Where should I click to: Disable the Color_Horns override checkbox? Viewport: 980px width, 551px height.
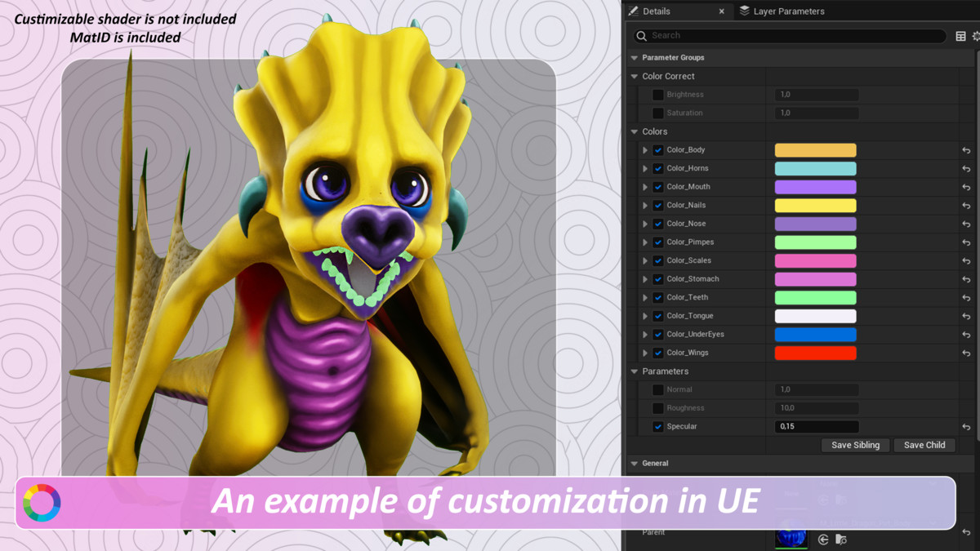pyautogui.click(x=657, y=169)
